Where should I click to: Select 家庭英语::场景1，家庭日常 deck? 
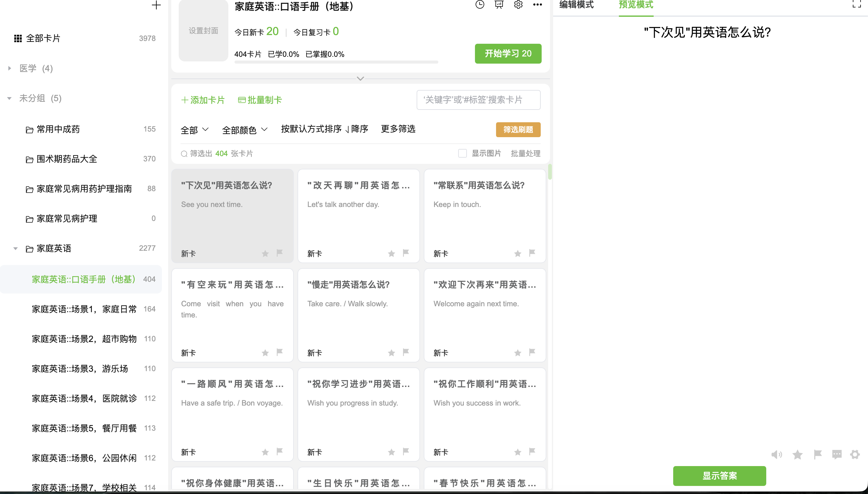click(x=81, y=309)
